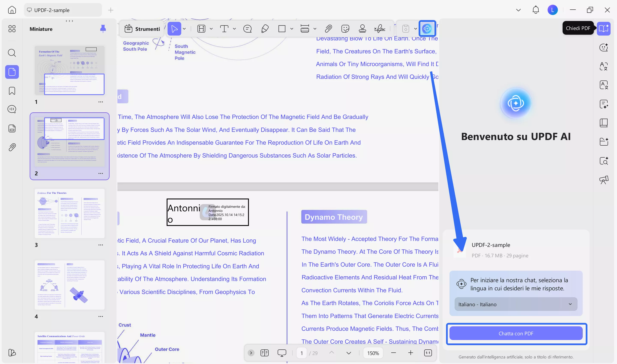Screen dimensions: 617x364
Task: Pin the Miniature thumbnails panel
Action: click(x=103, y=29)
